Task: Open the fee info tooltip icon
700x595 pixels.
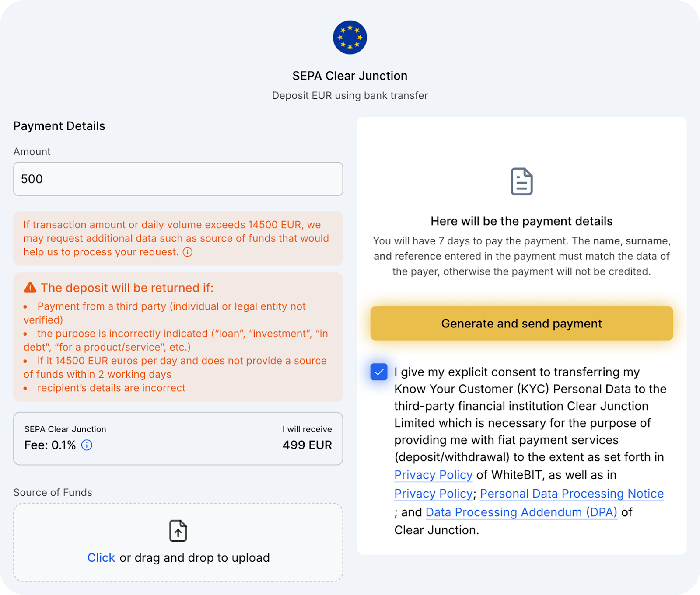Action: pyautogui.click(x=87, y=445)
